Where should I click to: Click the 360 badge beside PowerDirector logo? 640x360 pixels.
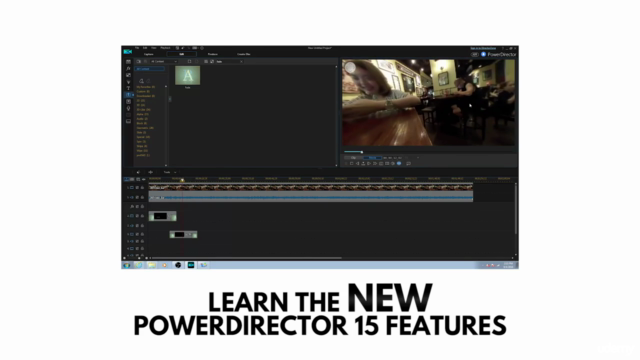pos(474,54)
